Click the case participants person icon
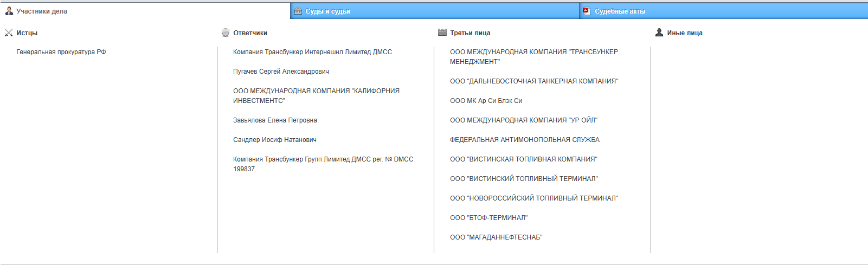Screen dimensions: 868x265 tap(9, 11)
